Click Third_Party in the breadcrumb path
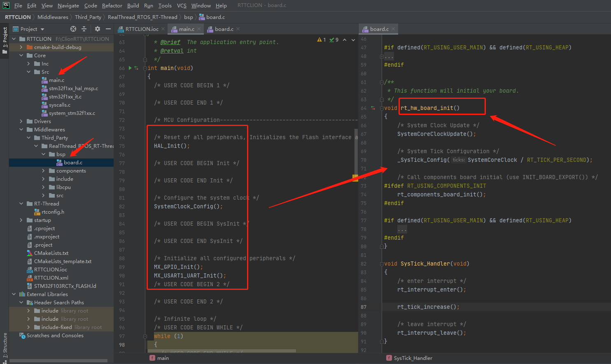This screenshot has height=364, width=611. tap(88, 17)
